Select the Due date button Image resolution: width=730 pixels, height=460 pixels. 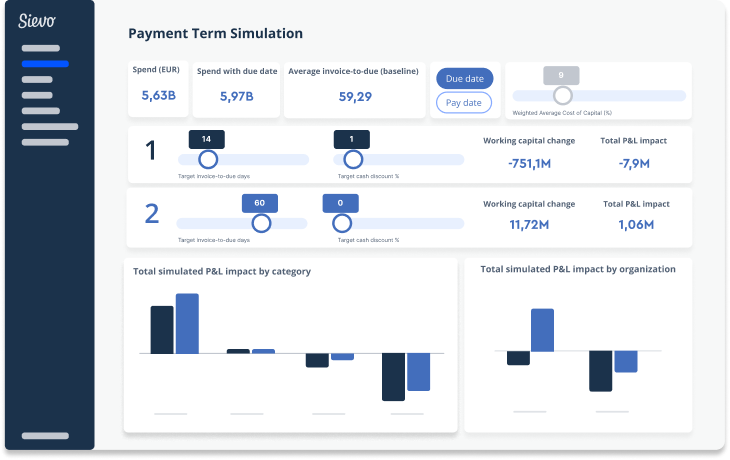coord(464,79)
